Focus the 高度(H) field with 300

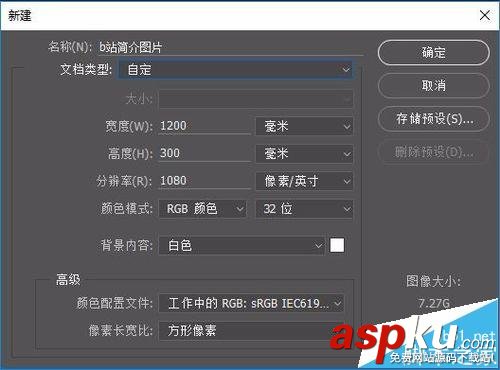pyautogui.click(x=204, y=153)
